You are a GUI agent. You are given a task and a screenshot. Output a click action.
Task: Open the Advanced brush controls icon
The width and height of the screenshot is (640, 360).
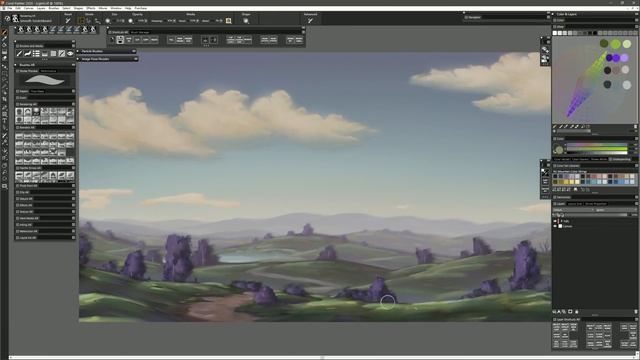(310, 21)
